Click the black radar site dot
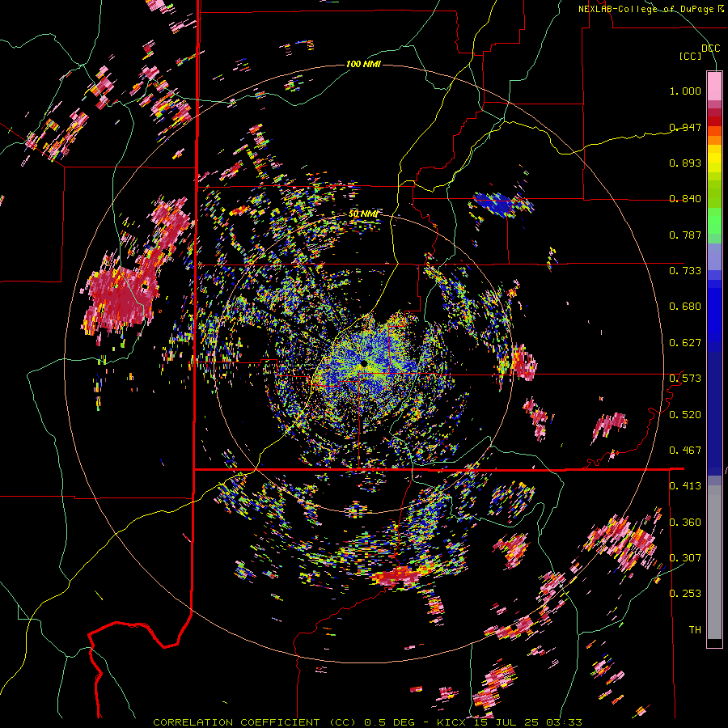Screen dimensions: 728x728 tap(364, 363)
